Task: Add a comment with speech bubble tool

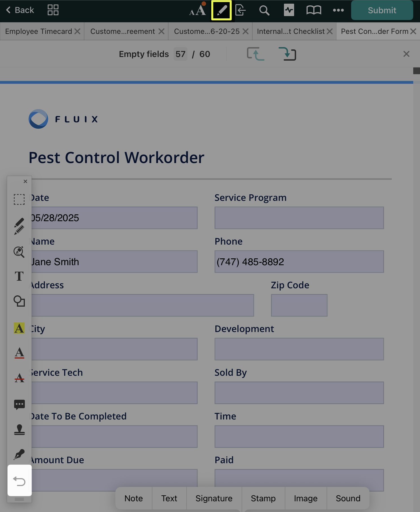Action: click(19, 405)
